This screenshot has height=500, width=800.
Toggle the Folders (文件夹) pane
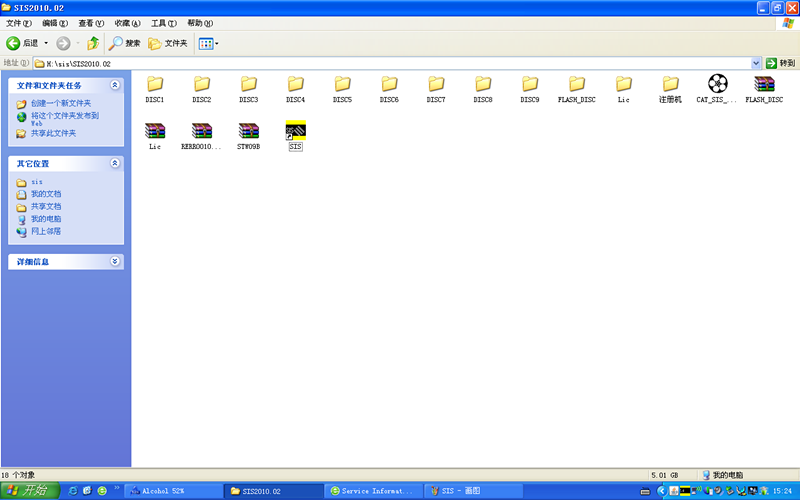pos(168,43)
